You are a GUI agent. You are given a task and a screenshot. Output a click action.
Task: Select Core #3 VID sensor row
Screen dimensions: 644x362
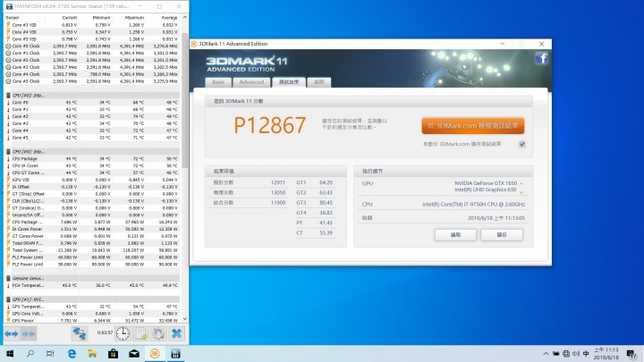(x=92, y=25)
